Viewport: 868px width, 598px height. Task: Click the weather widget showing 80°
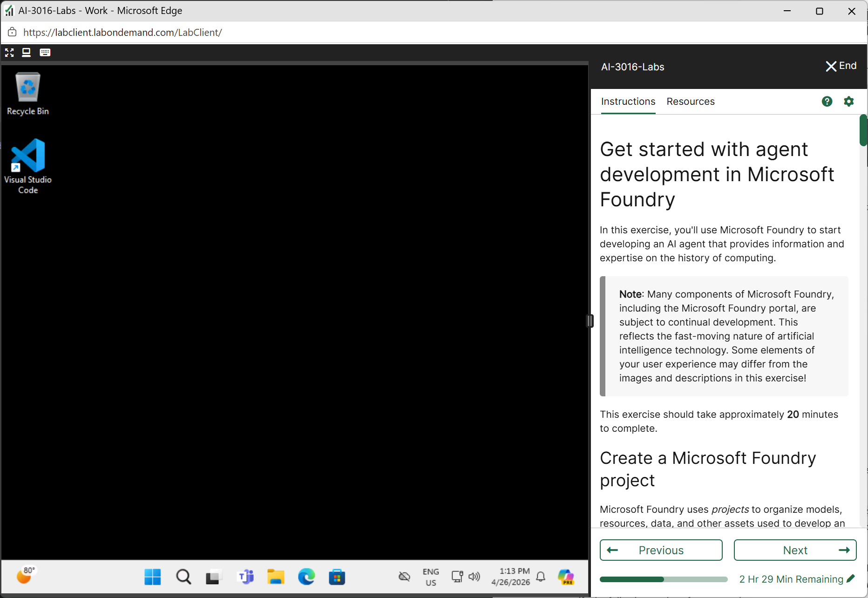26,575
